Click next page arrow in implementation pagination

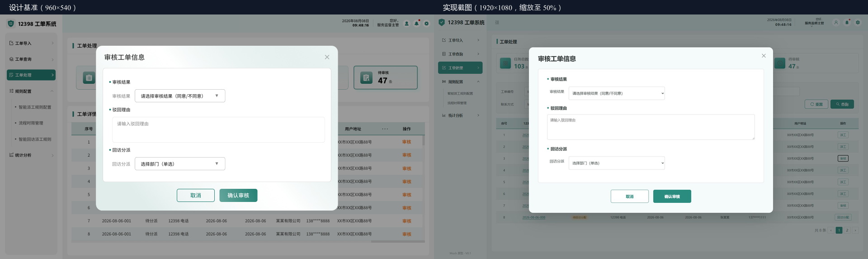click(x=855, y=230)
